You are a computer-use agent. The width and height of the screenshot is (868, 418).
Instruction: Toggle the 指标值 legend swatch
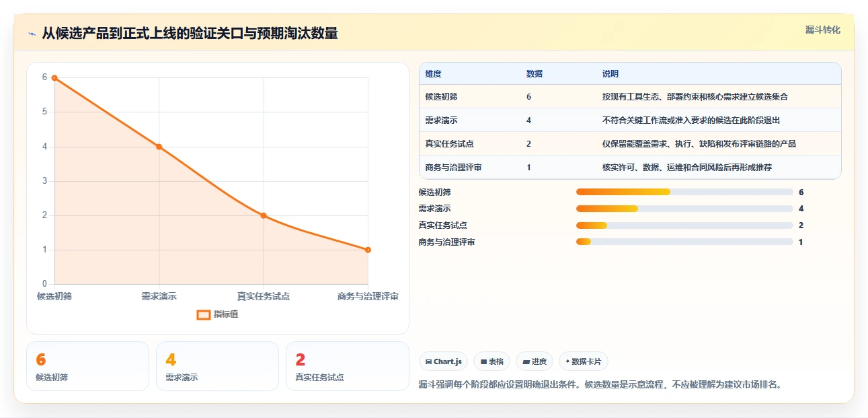(x=204, y=314)
